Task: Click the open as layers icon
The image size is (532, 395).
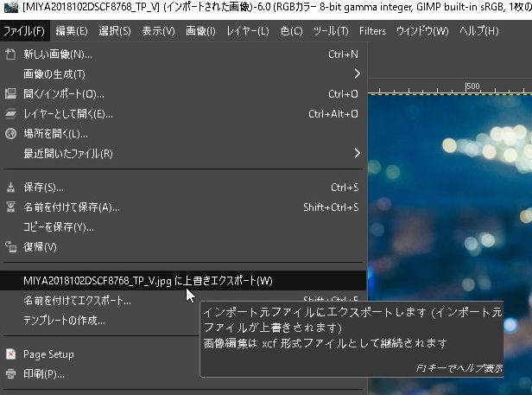Action: click(x=11, y=114)
